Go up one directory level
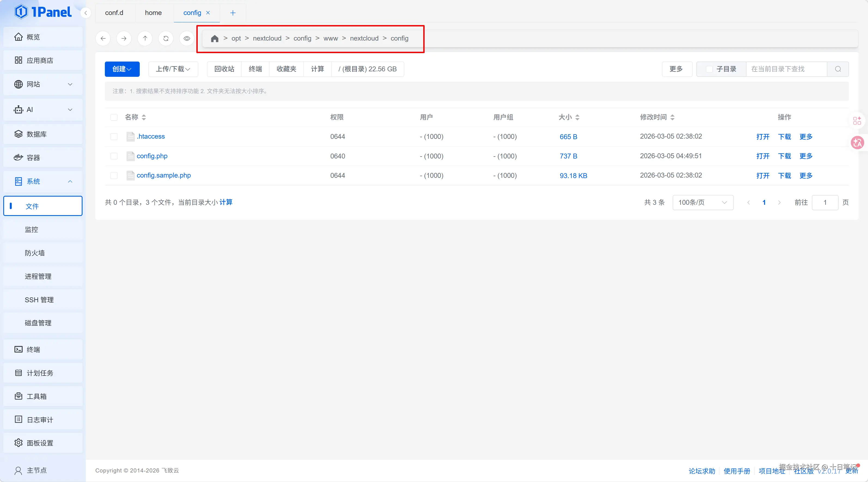This screenshot has height=482, width=868. tap(145, 38)
